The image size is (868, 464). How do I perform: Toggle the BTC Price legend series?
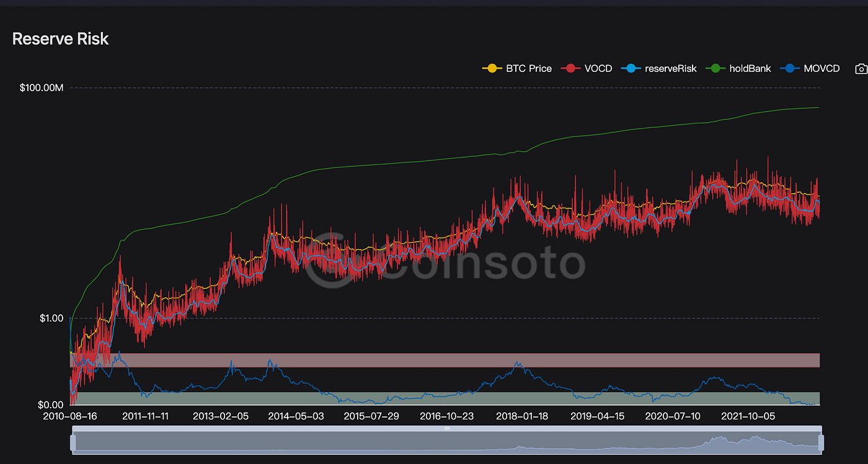[x=517, y=68]
